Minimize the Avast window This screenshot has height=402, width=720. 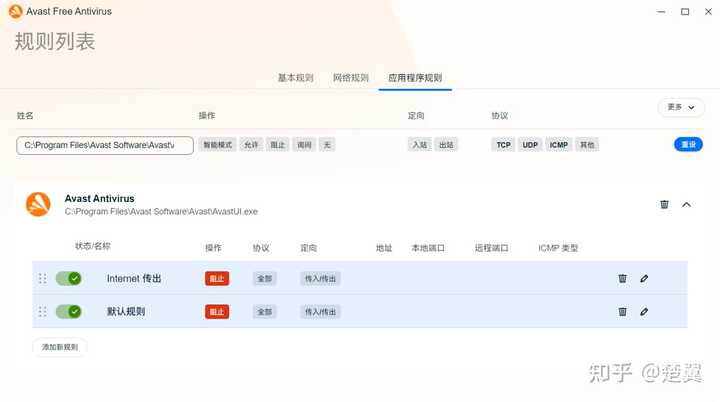click(661, 11)
